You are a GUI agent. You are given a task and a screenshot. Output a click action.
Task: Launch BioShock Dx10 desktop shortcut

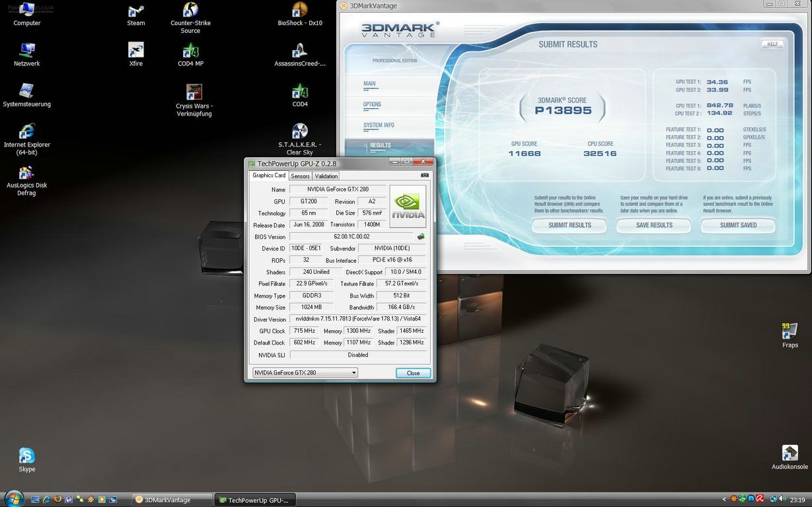[x=300, y=15]
